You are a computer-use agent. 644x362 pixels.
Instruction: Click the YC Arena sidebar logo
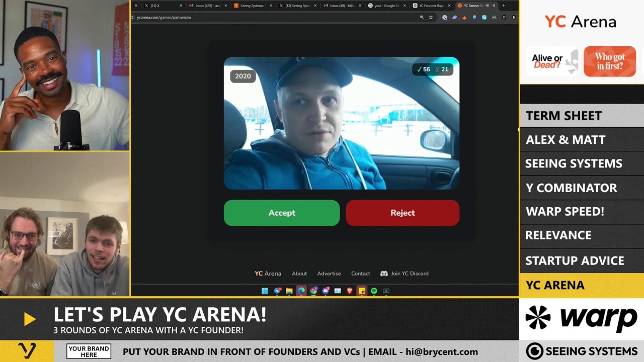(581, 22)
